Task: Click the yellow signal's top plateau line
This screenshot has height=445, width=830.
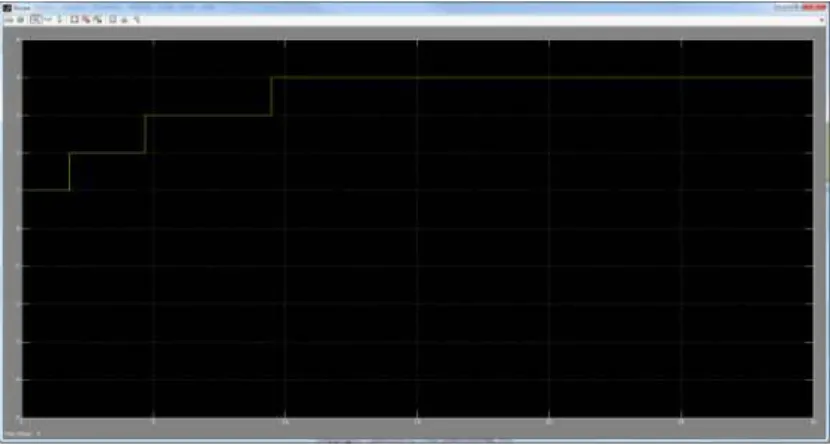Action: coord(542,77)
